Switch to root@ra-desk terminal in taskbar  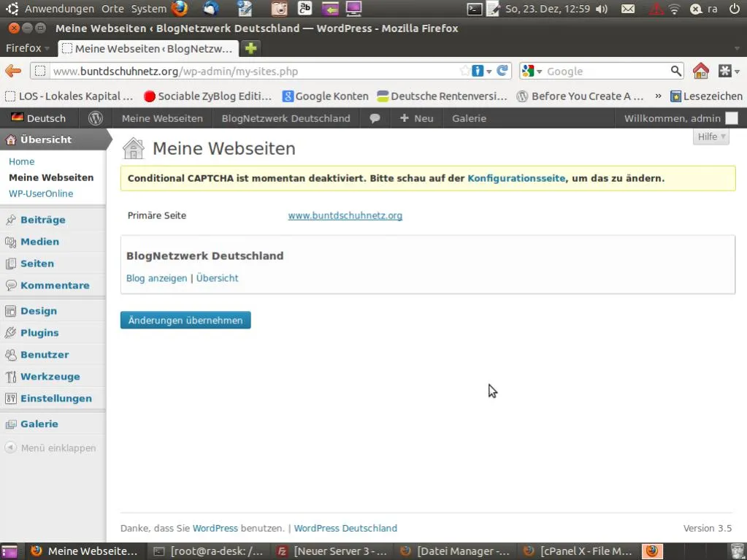[209, 551]
